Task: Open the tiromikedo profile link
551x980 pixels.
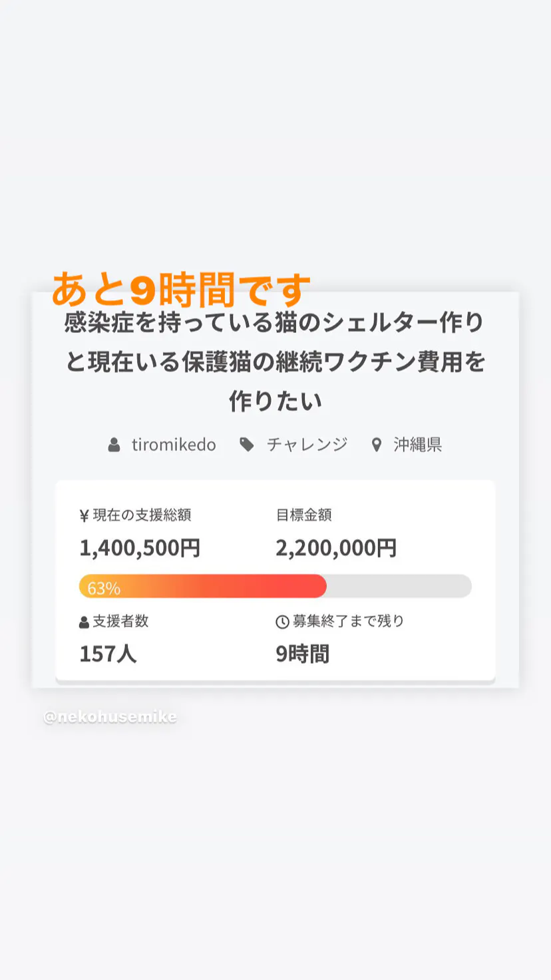Action: click(174, 445)
